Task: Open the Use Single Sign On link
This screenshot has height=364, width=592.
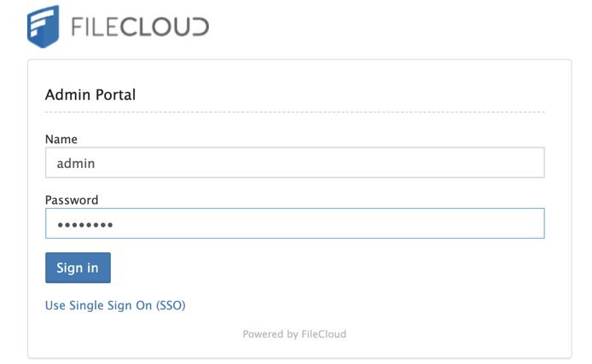Action: pos(115,305)
